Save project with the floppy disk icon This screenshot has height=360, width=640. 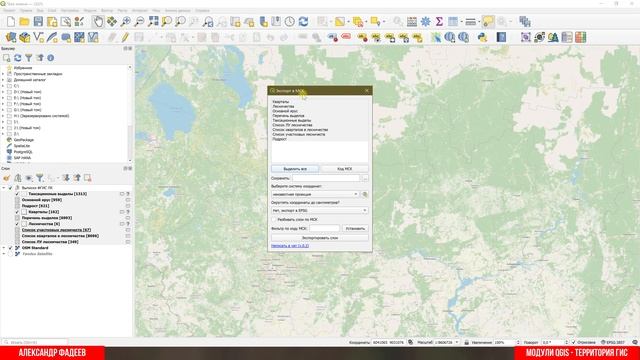click(x=38, y=22)
